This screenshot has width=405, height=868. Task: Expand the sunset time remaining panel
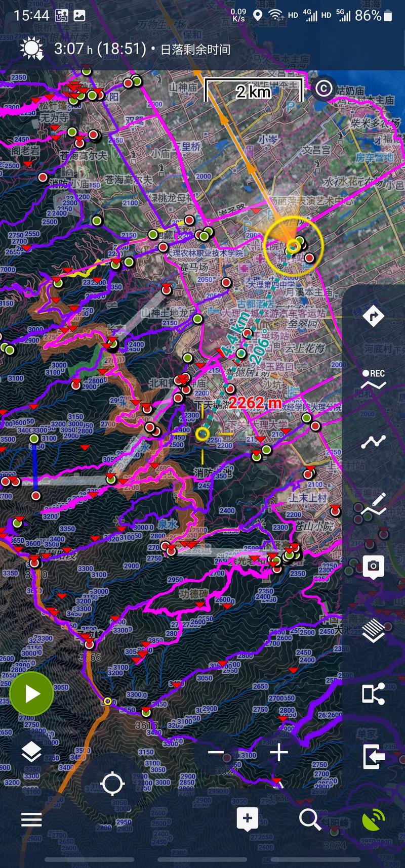click(x=127, y=49)
